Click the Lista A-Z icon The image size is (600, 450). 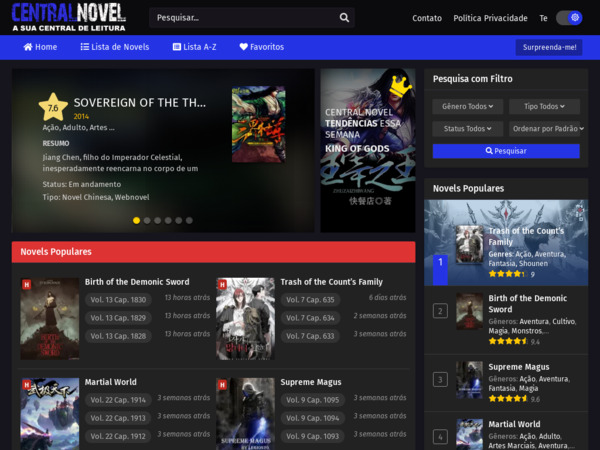pos(176,47)
